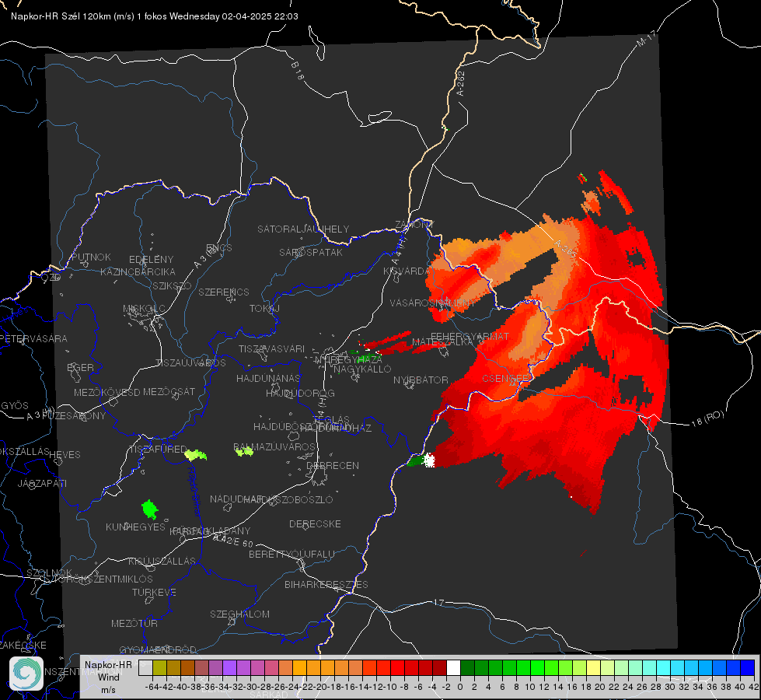Click the yellow-green radar echo right of Tiszafüred
The image size is (761, 700).
click(x=196, y=455)
